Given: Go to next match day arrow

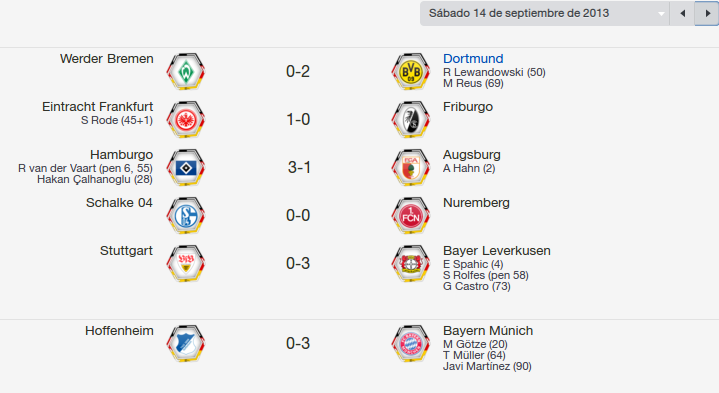Looking at the screenshot, I should coord(707,13).
